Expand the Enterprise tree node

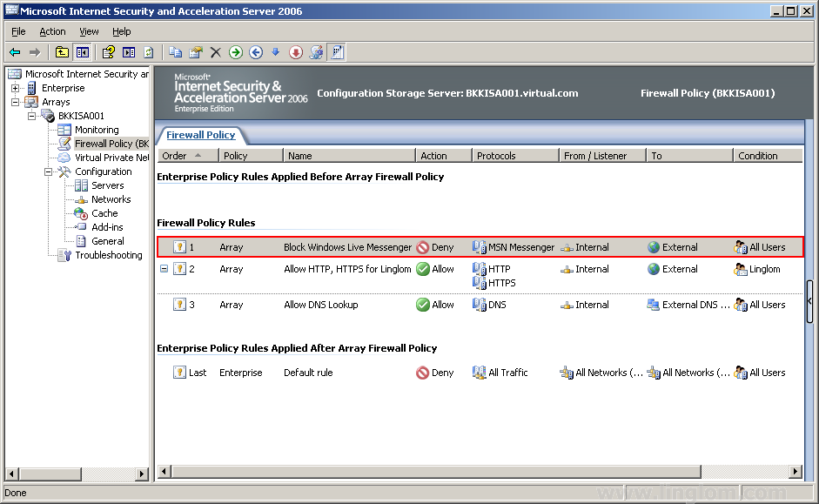(15, 88)
